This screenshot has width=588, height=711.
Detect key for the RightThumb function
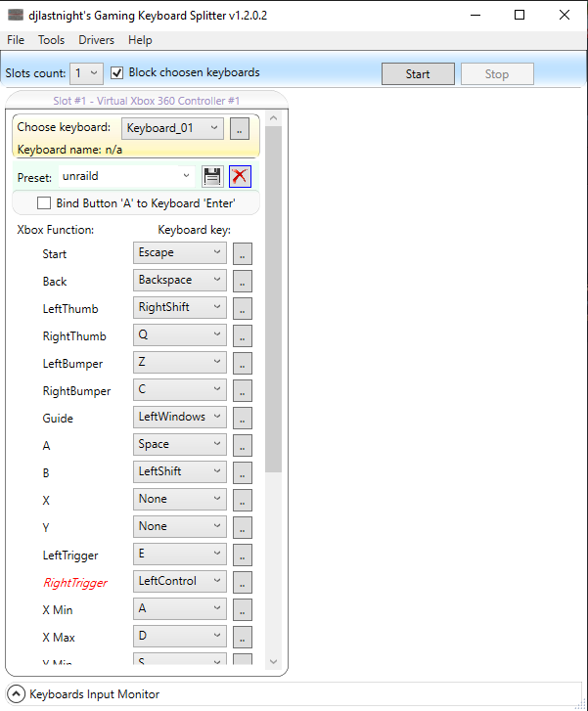[243, 335]
